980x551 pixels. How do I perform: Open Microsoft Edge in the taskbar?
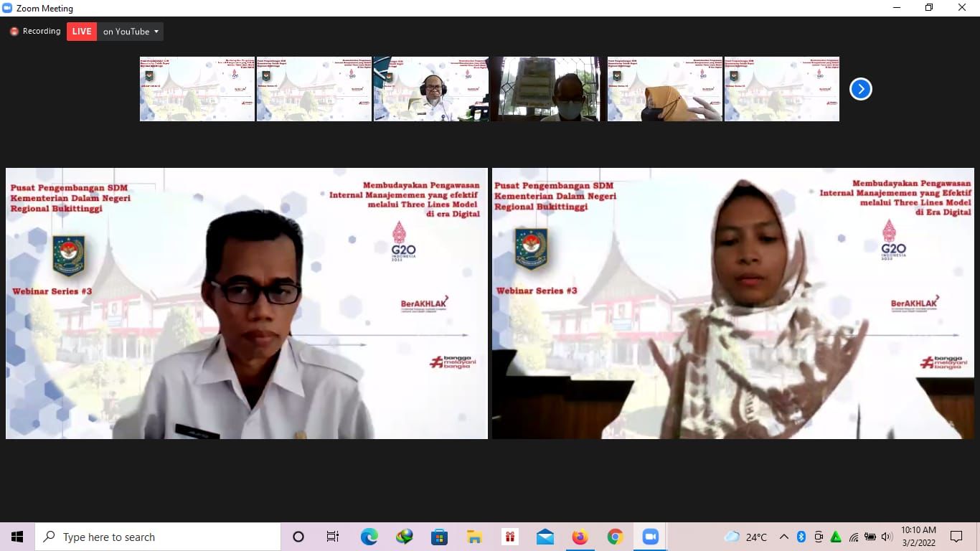(369, 537)
